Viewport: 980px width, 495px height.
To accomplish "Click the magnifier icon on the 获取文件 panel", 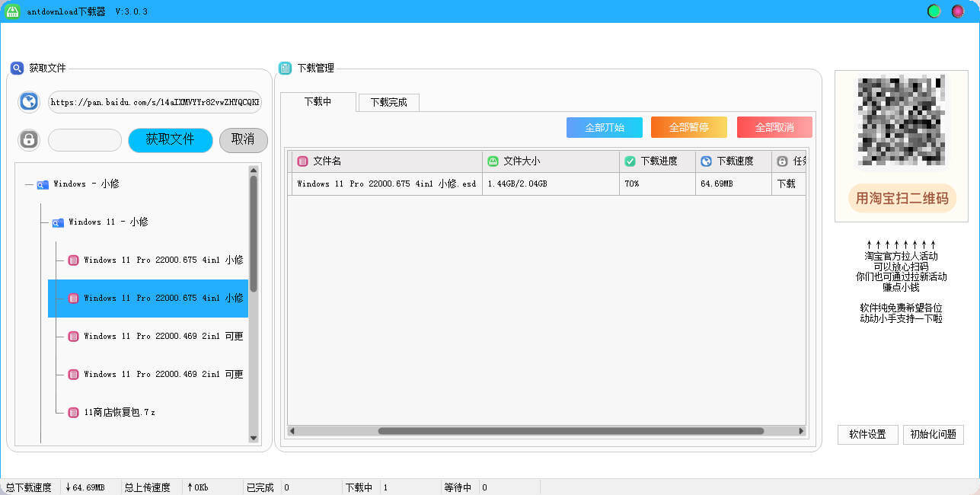I will point(18,68).
